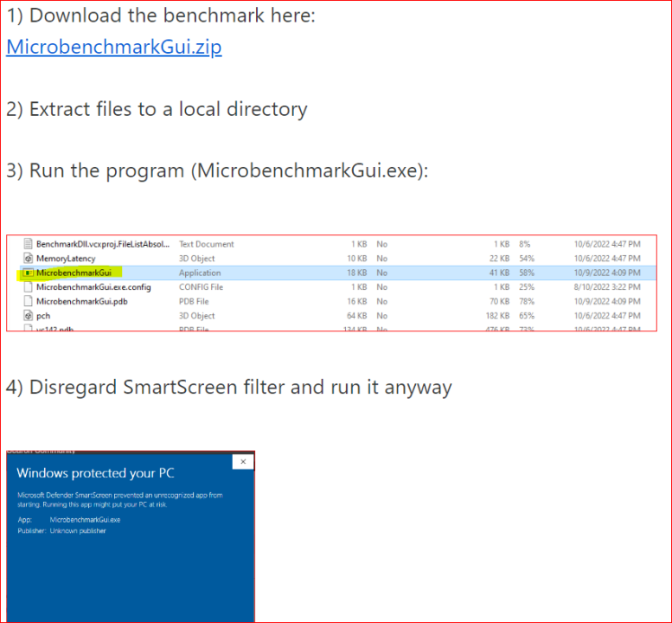Open the MicrobenchmarkGui.zip download link
Viewport: 672px width, 623px height.
114,47
